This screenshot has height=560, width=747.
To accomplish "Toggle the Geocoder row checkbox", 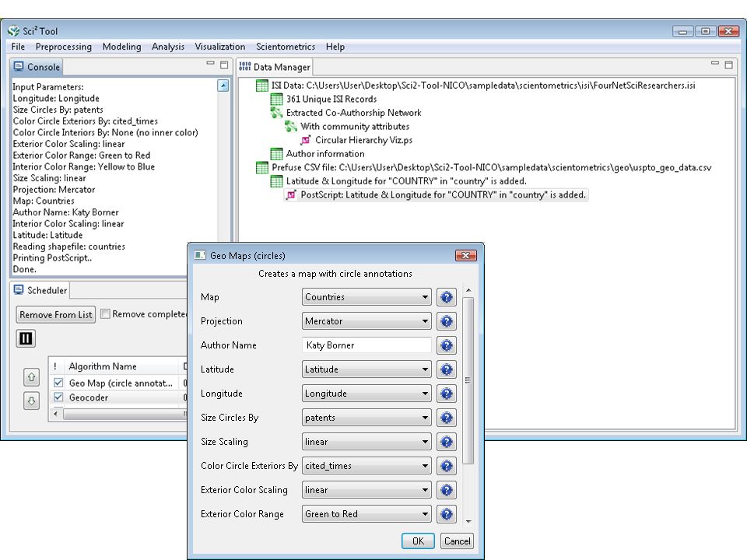I will pyautogui.click(x=58, y=397).
